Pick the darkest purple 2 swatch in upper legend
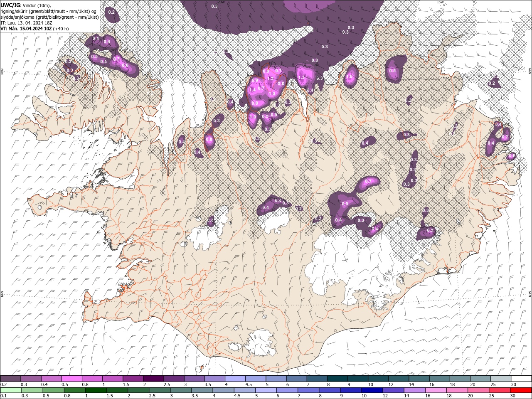This screenshot has width=532, height=399. tap(153, 379)
